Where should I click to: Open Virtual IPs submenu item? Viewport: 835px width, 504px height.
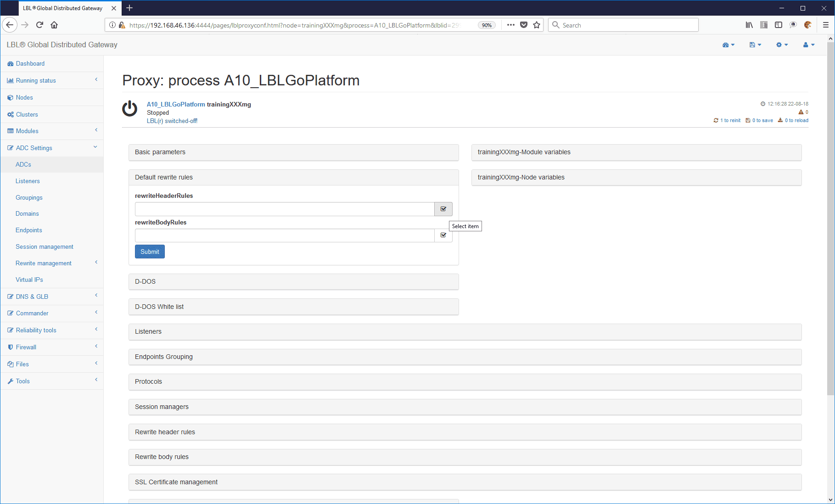coord(52,280)
